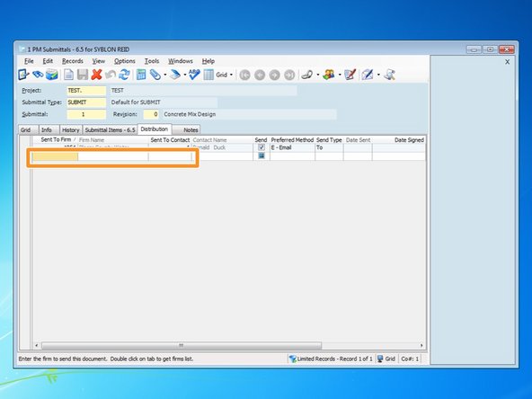Viewport: 532px width, 399px height.
Task: Click the people group icon in toolbar
Action: (x=329, y=75)
